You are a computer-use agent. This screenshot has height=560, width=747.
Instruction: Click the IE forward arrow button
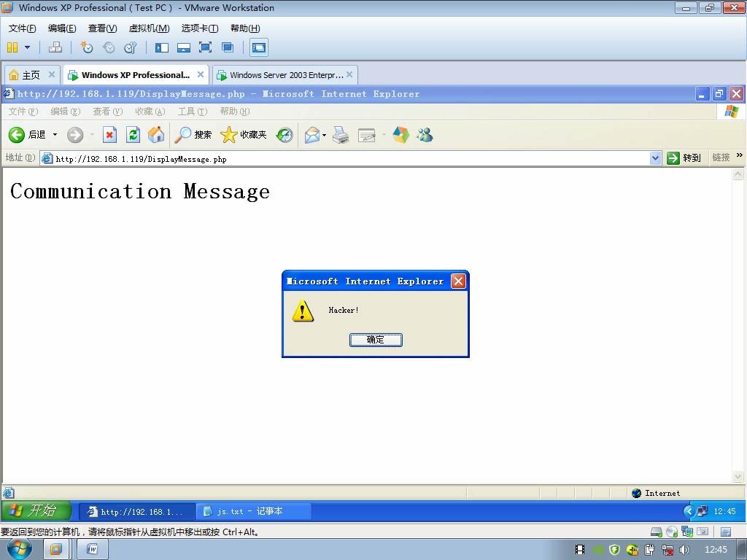[75, 135]
